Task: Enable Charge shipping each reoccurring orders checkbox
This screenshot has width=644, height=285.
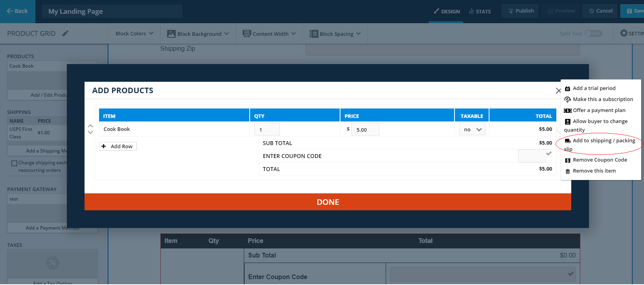Action: coord(14,163)
